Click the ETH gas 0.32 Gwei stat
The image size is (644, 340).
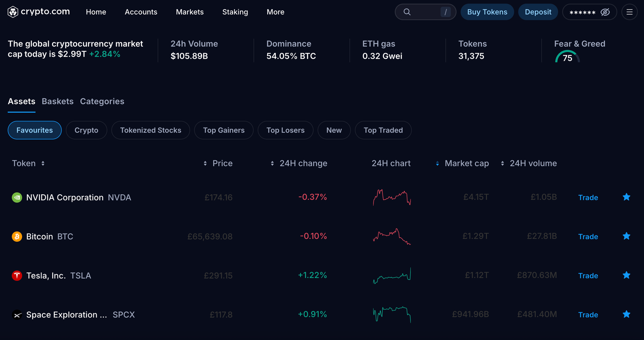click(x=382, y=50)
